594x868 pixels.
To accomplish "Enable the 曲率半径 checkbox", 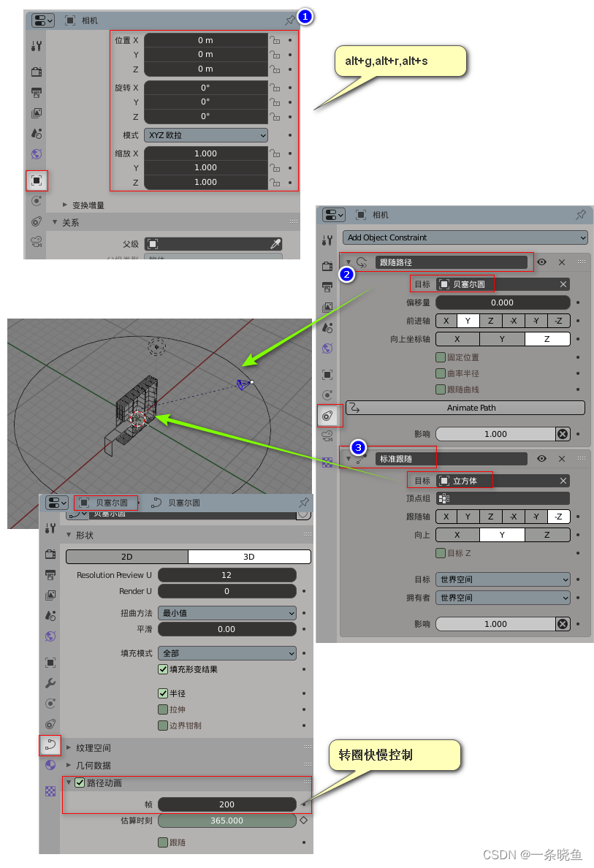I will (441, 373).
